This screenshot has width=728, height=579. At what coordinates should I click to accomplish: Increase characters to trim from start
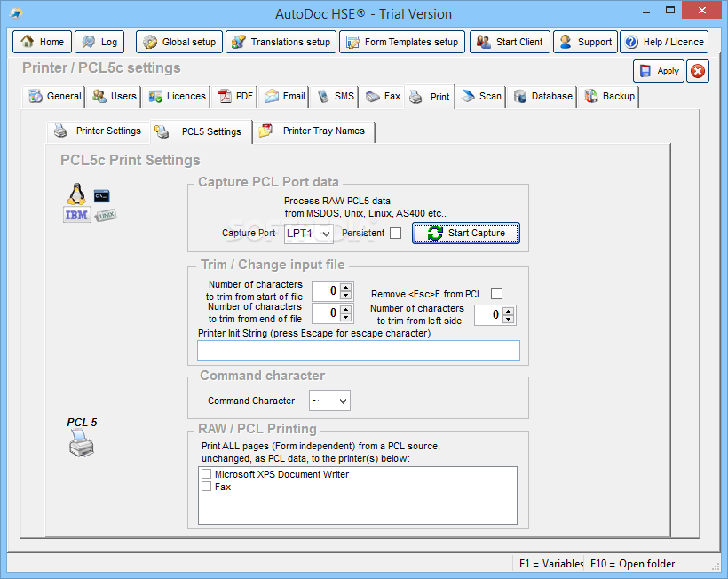(346, 288)
